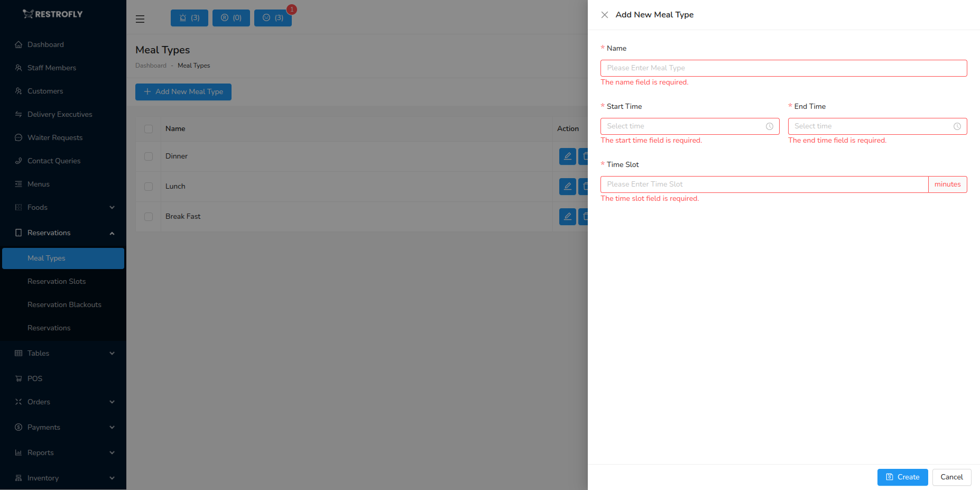
Task: Open the smiley notification badge with 1 alert
Action: pos(273,17)
